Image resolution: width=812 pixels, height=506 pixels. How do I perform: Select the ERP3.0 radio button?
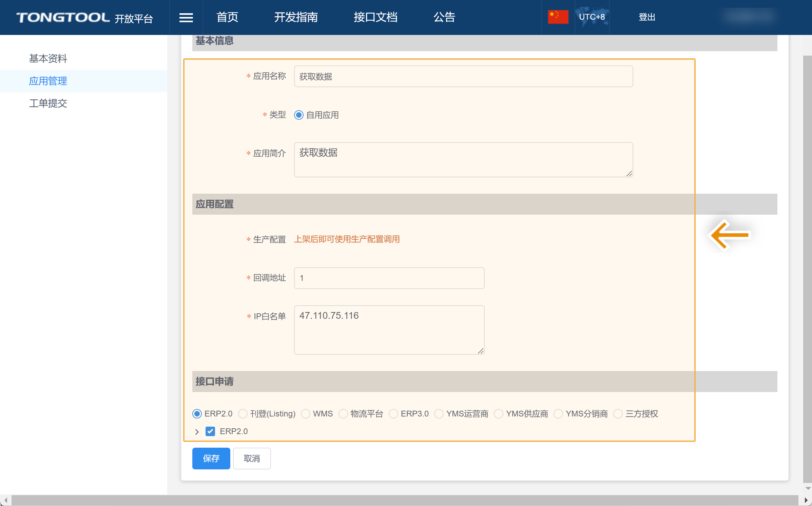tap(393, 414)
